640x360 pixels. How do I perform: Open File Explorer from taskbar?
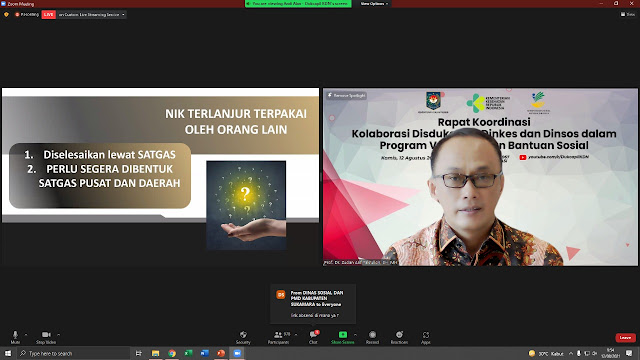(x=156, y=353)
